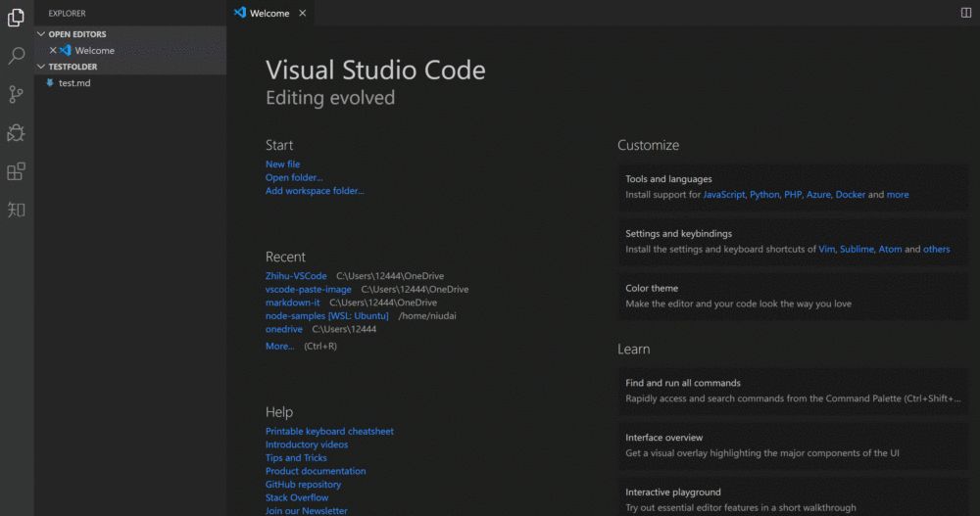The width and height of the screenshot is (980, 516).
Task: Open the Source Control view icon
Action: tap(16, 94)
